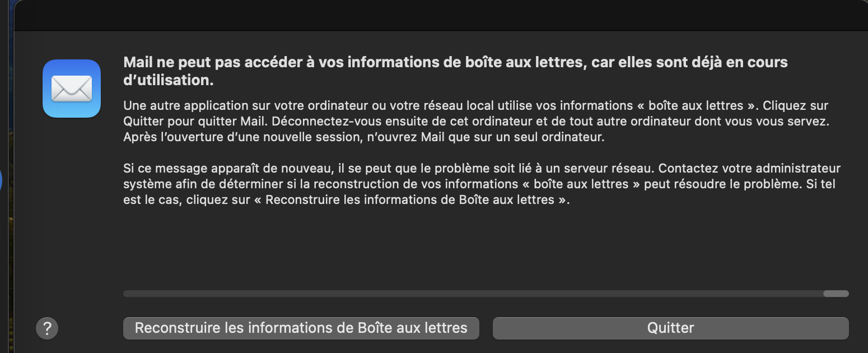
Task: Click the empty space below the Mail icon
Action: (72, 224)
